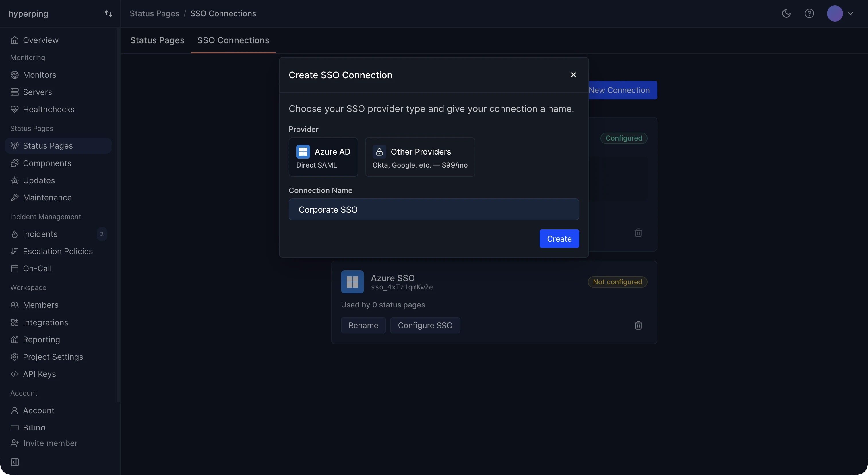Click the Incidents flame icon
Viewport: 868px width, 475px height.
(14, 234)
